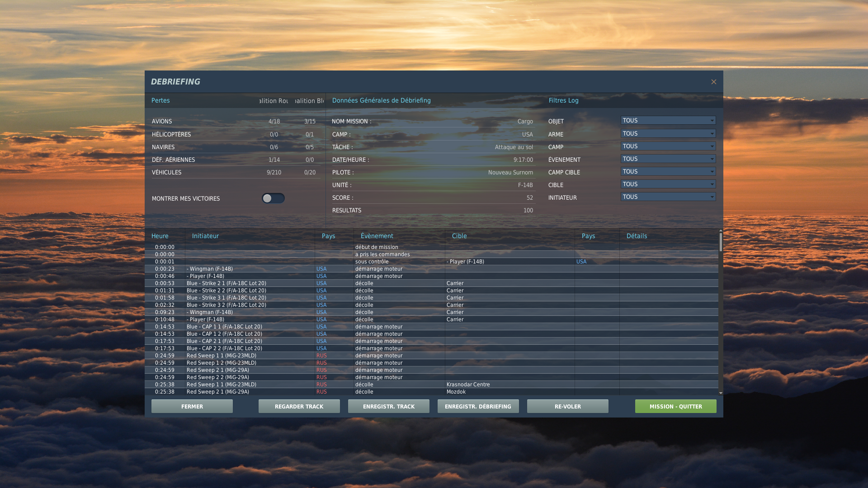Open the INITIATEUR filter dropdown
This screenshot has height=488, width=868.
tap(668, 197)
